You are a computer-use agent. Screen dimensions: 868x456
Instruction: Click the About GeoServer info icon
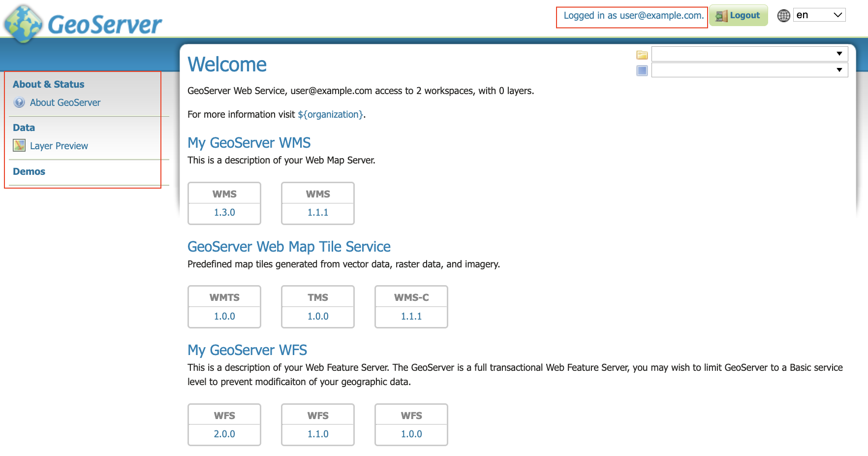19,102
